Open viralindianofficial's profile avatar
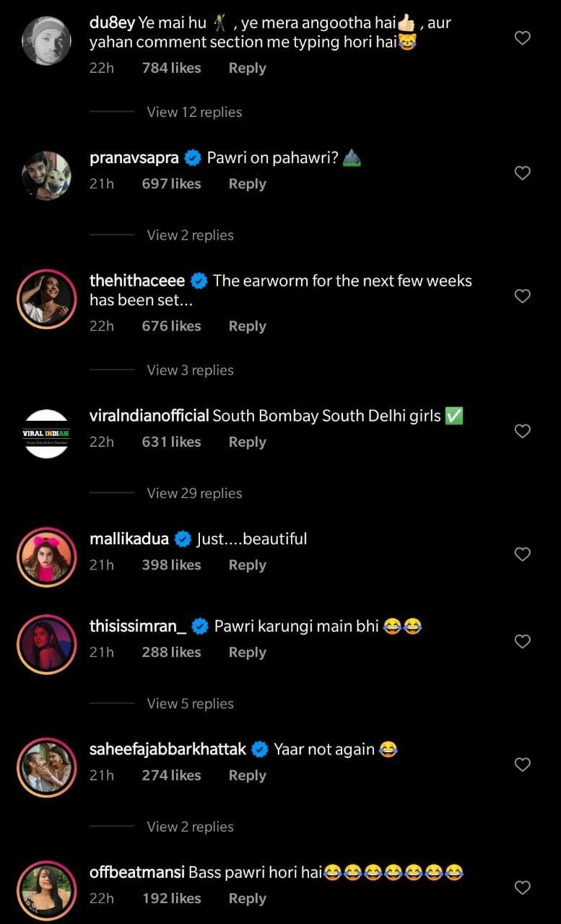This screenshot has height=924, width=561. [x=47, y=433]
